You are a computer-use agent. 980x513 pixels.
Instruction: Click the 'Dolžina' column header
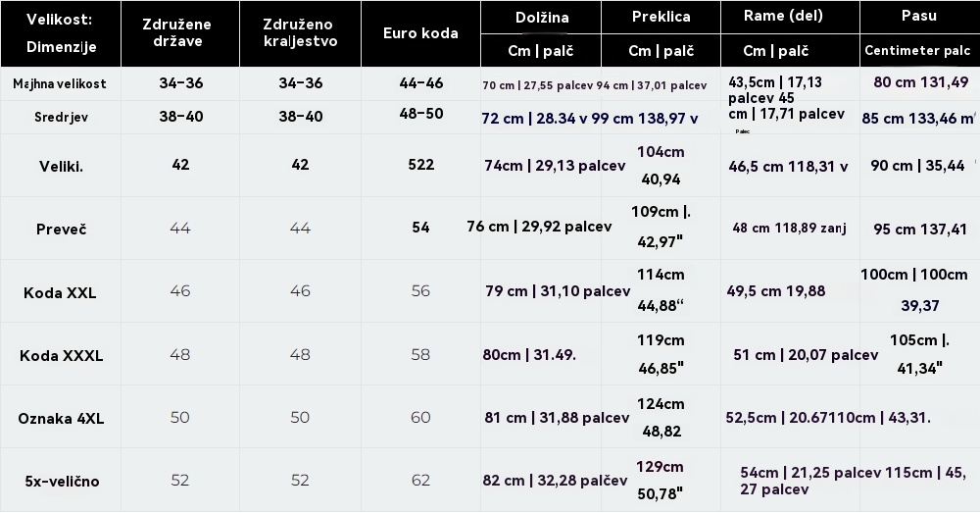(541, 17)
